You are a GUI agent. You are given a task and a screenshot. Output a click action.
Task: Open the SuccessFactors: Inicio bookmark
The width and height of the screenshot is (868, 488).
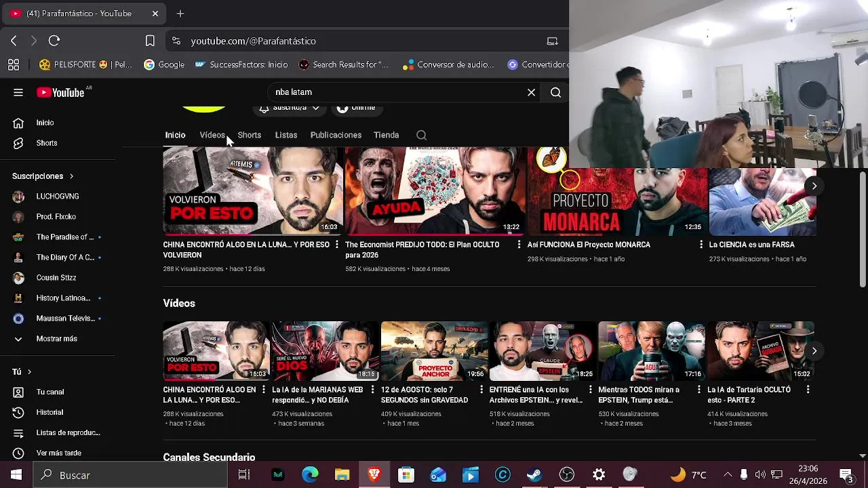241,65
